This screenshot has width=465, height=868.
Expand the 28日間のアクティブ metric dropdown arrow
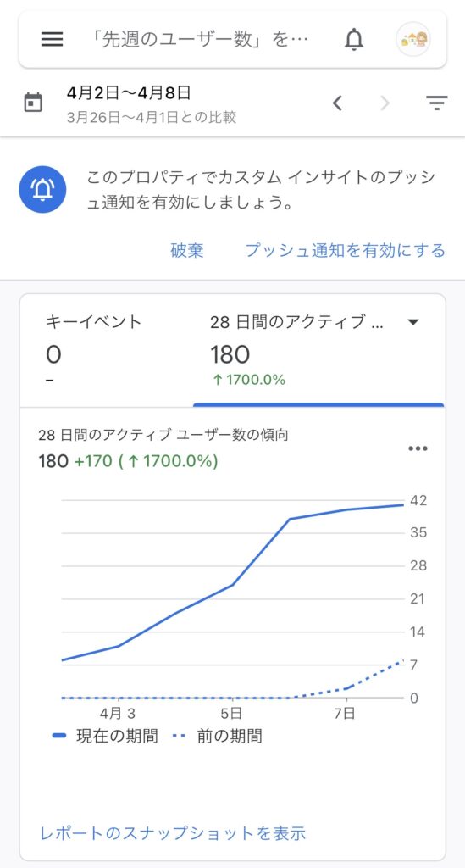[413, 322]
